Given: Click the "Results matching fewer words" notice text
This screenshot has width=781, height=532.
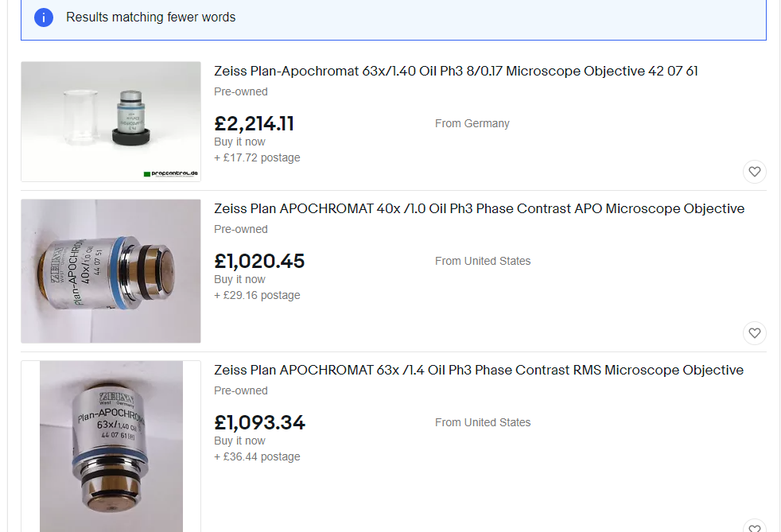Looking at the screenshot, I should pyautogui.click(x=150, y=17).
